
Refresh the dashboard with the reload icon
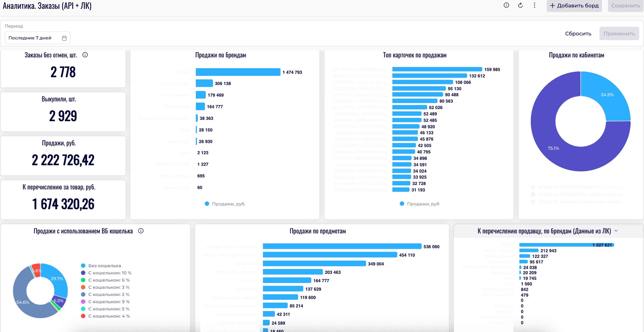tap(520, 5)
